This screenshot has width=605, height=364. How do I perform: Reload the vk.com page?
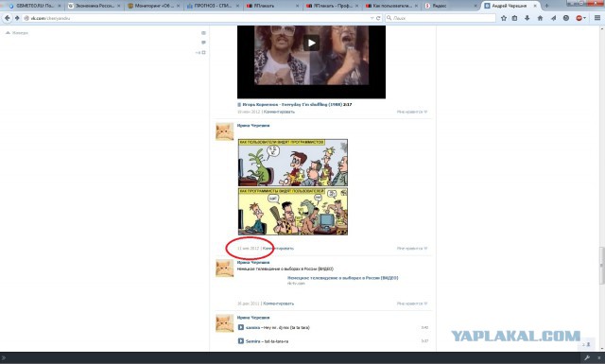(x=378, y=18)
